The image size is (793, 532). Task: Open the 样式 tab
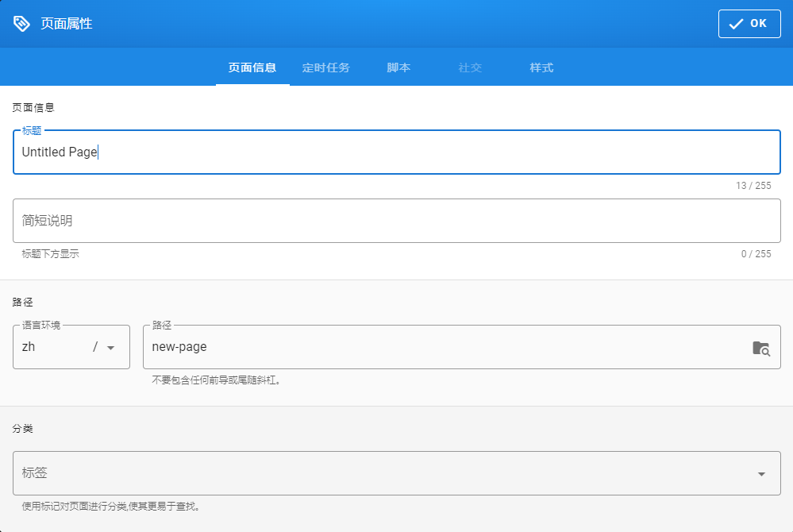[541, 67]
